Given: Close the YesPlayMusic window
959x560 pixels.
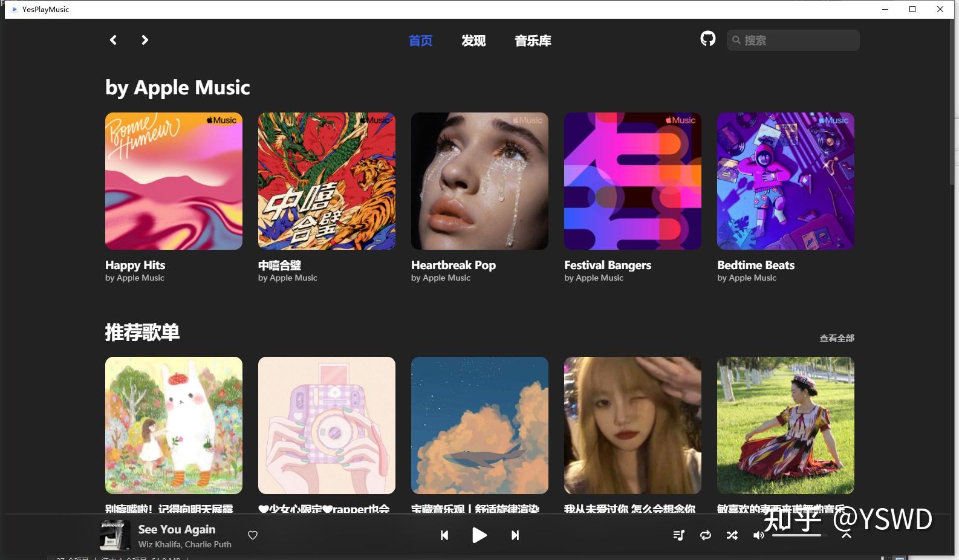Looking at the screenshot, I should click(940, 9).
